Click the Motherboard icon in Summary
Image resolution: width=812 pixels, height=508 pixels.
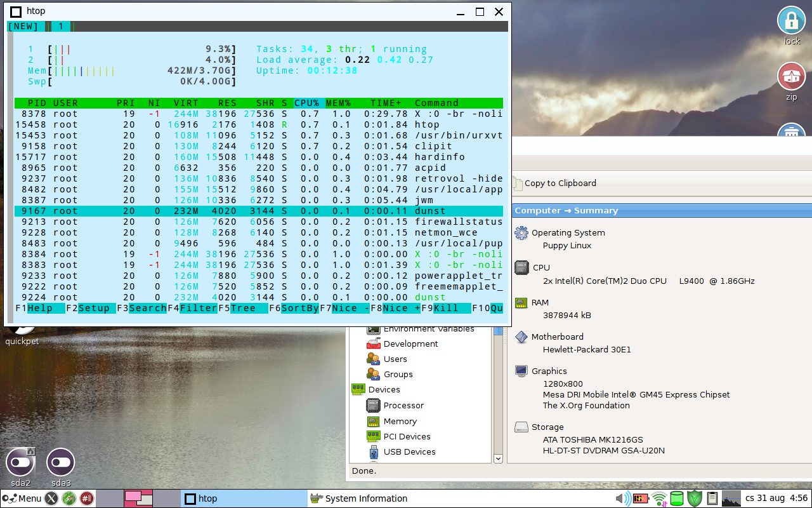(x=521, y=337)
